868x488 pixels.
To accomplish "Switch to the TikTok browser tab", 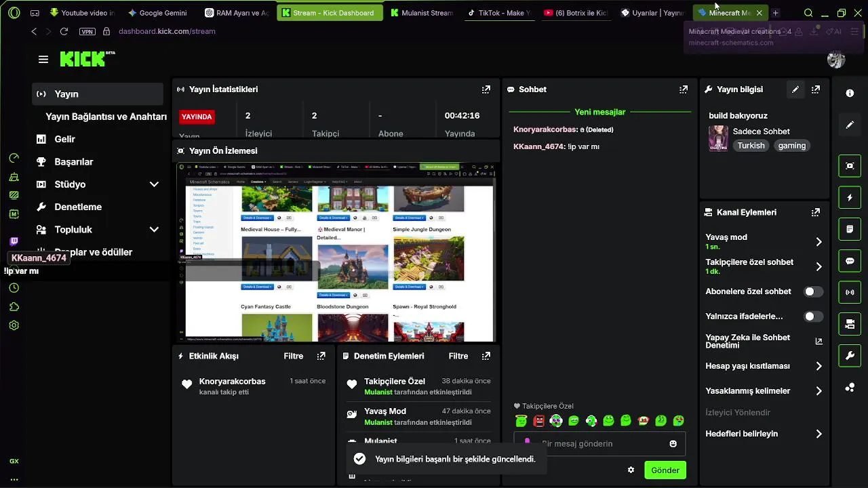I will (x=500, y=13).
